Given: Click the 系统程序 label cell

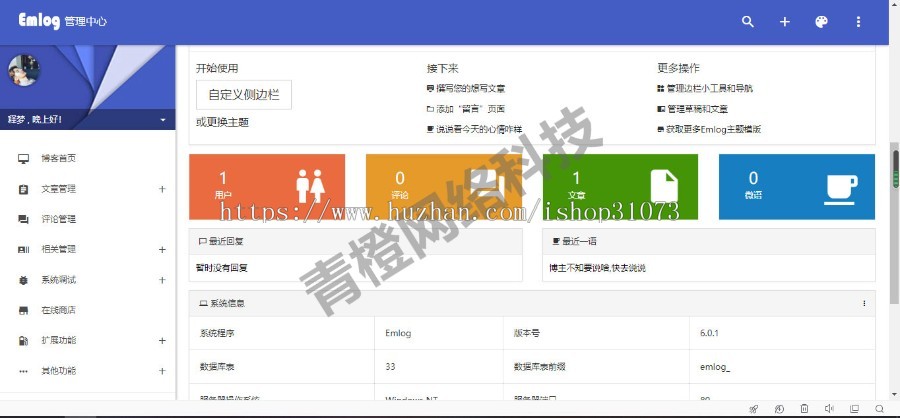Looking at the screenshot, I should point(282,333).
